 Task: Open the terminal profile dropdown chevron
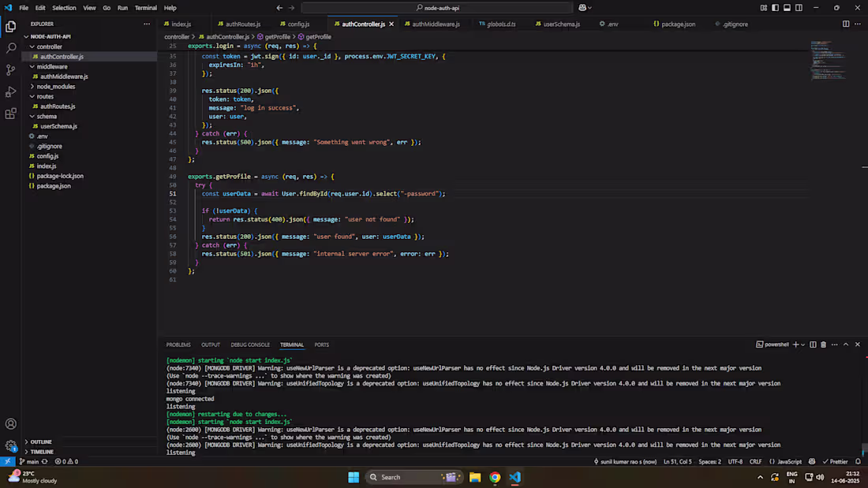coord(803,345)
